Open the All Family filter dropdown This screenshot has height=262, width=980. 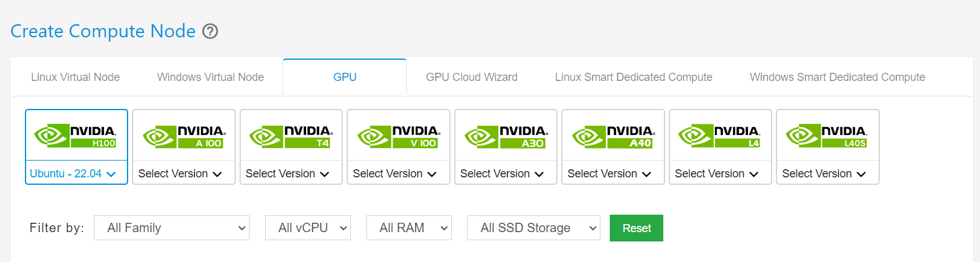(x=172, y=228)
